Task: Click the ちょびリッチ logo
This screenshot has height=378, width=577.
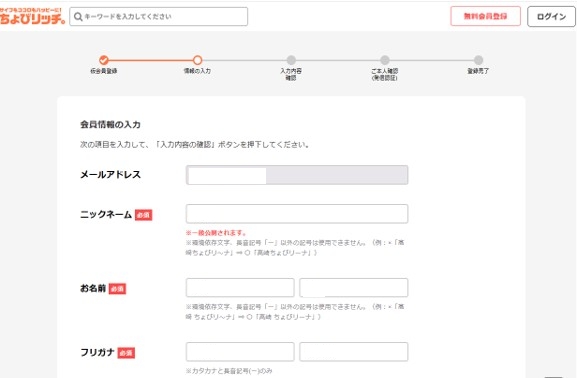Action: point(32,16)
